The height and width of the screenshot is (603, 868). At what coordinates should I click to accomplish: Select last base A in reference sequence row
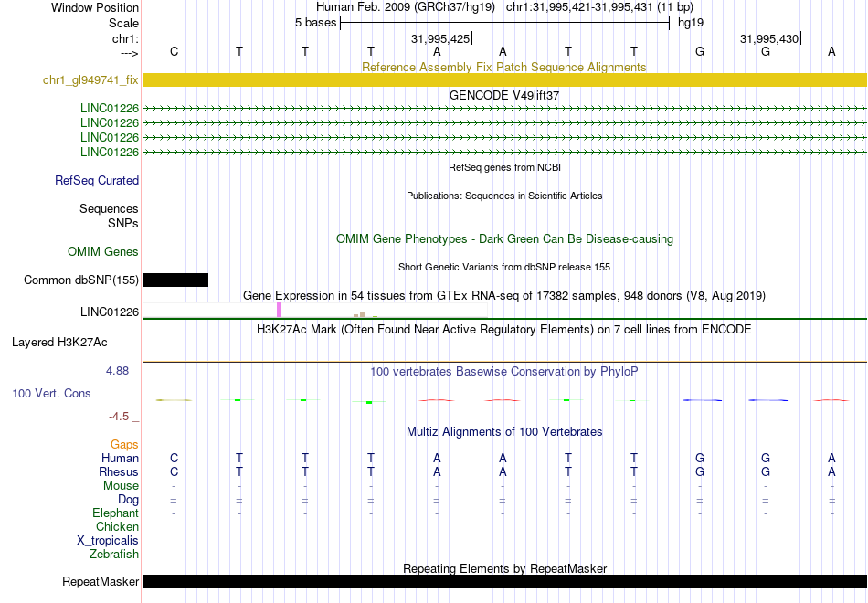[x=831, y=51]
